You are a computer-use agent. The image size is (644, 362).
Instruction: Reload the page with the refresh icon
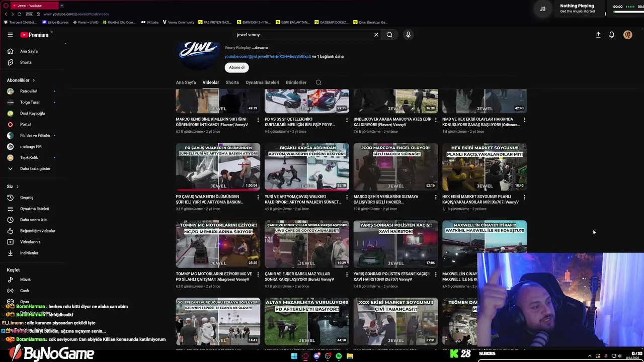coord(19,14)
